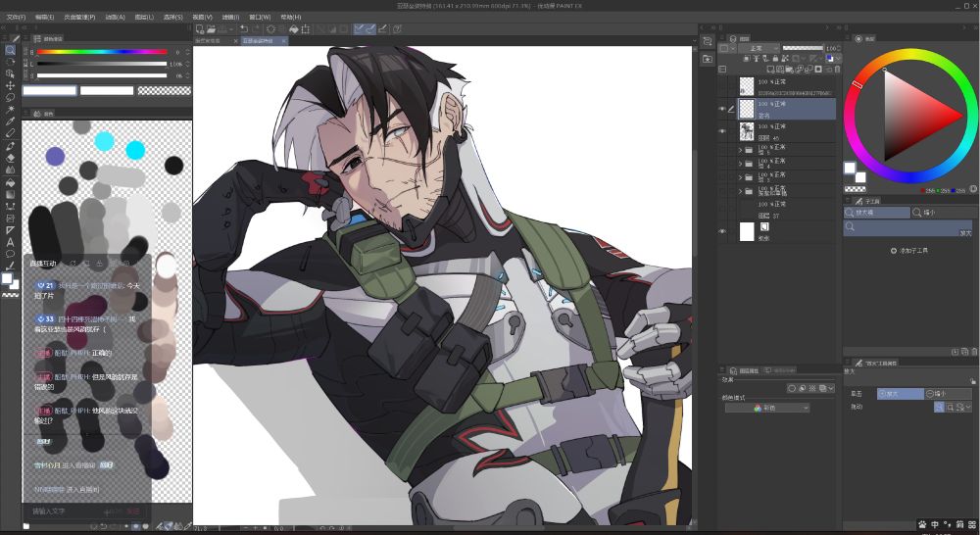980x535 pixels.
Task: Open the 图层(L) Layer menu
Action: 144,17
